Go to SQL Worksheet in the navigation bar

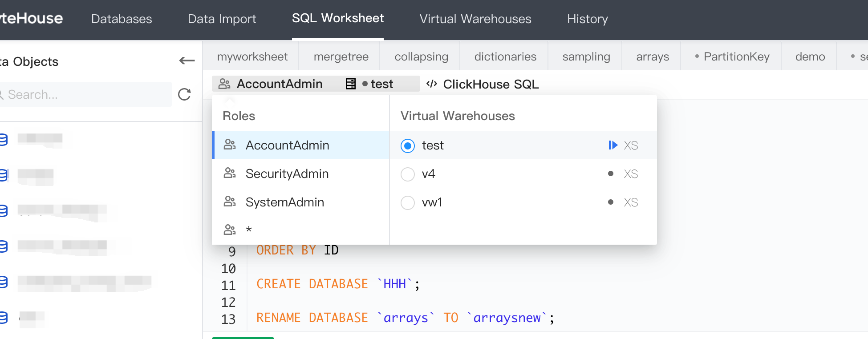pos(338,18)
